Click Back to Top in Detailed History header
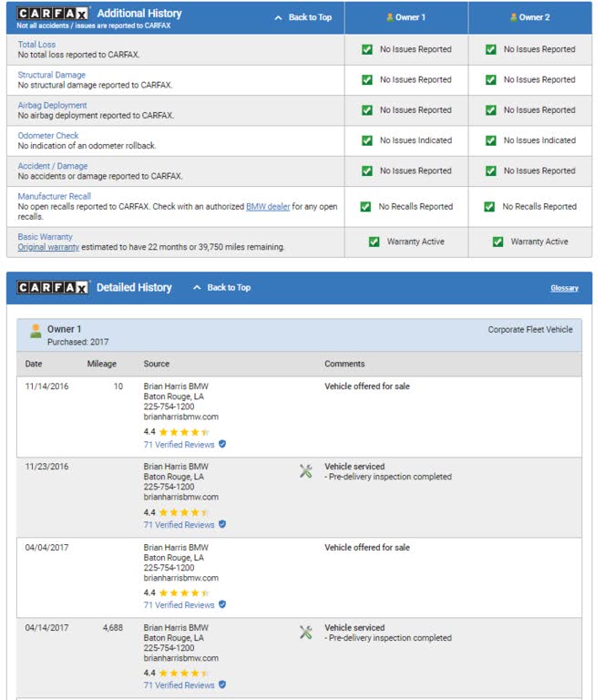Image resolution: width=605 pixels, height=700 pixels. pyautogui.click(x=221, y=288)
